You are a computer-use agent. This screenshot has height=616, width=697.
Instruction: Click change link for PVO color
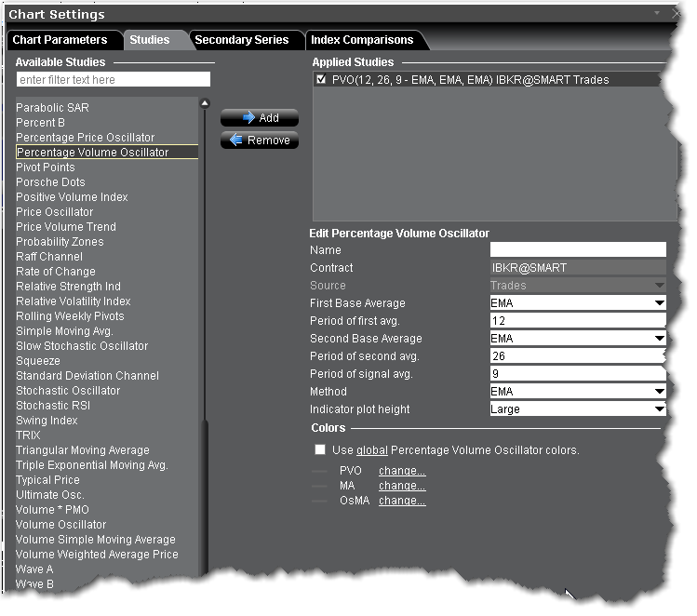pyautogui.click(x=402, y=471)
